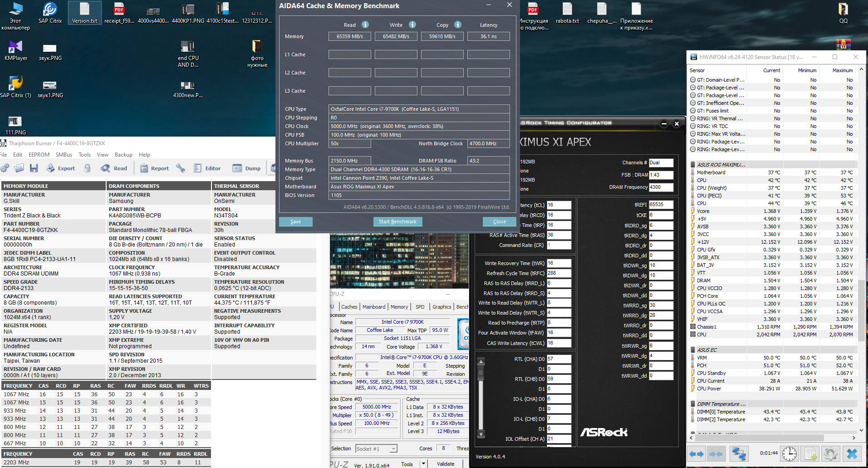Click the HWiNFO64 horizontal scrollbar right arrow
Screen dimensions: 868x468
[x=854, y=438]
